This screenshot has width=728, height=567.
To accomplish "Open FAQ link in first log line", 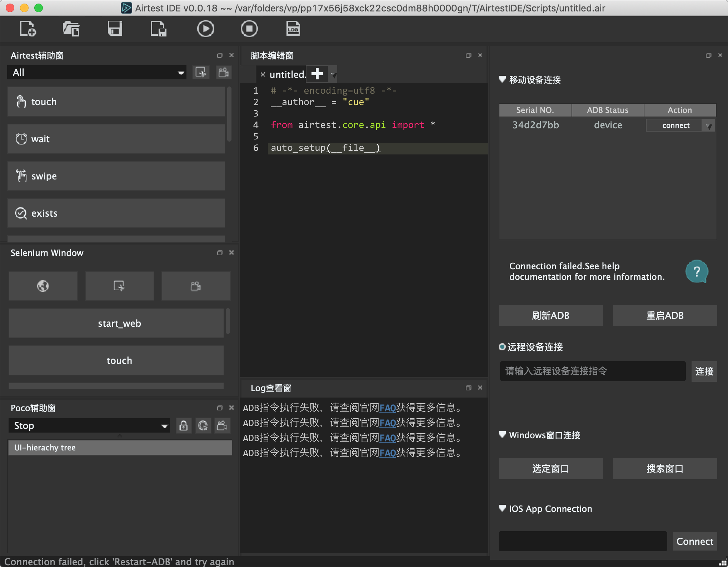I will point(388,408).
